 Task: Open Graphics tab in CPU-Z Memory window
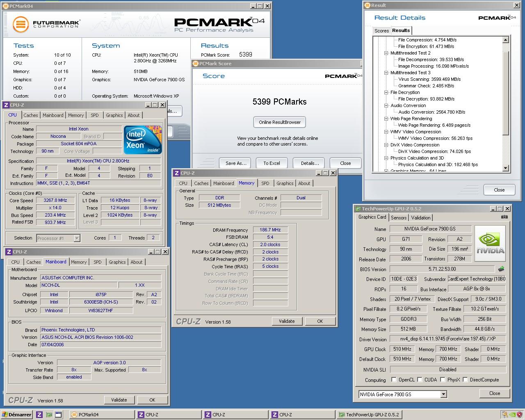coord(285,183)
